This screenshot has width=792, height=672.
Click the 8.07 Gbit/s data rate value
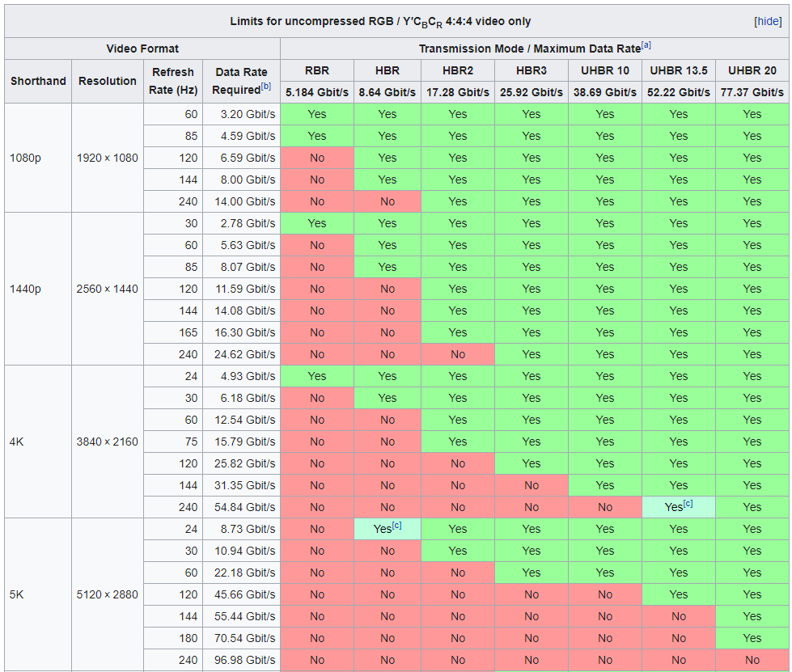[x=248, y=267]
